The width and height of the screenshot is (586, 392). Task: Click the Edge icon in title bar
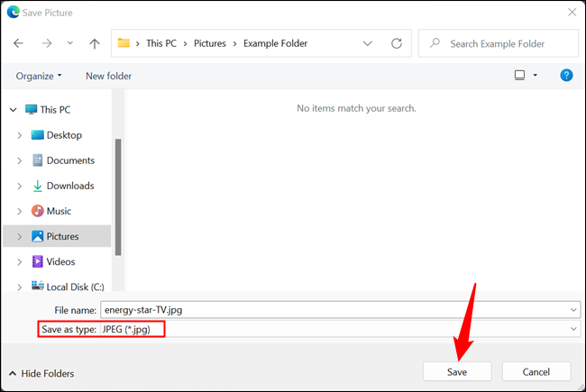14,13
